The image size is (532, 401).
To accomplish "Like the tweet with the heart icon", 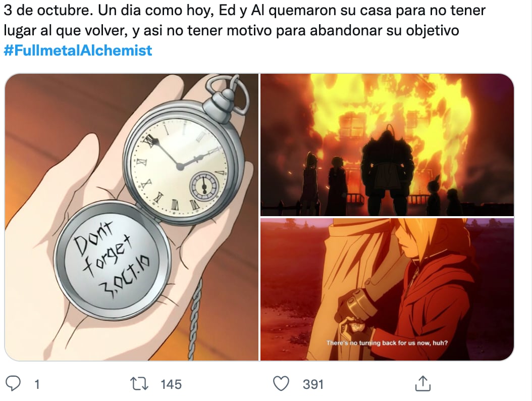I will (281, 384).
